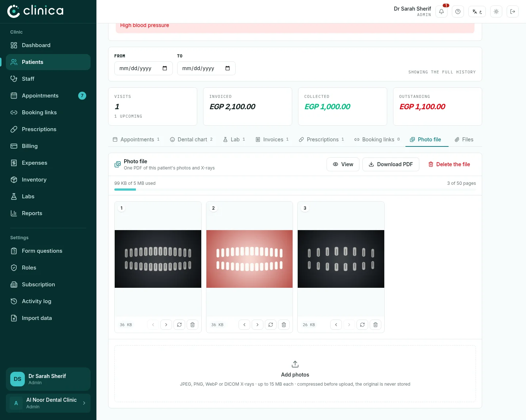
Task: Switch to the Dental chart tab
Action: tap(191, 140)
